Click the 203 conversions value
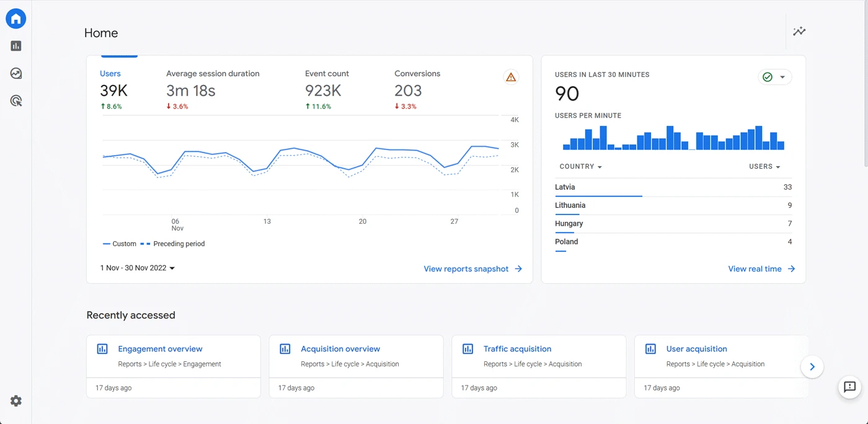The width and height of the screenshot is (868, 424). pos(408,91)
